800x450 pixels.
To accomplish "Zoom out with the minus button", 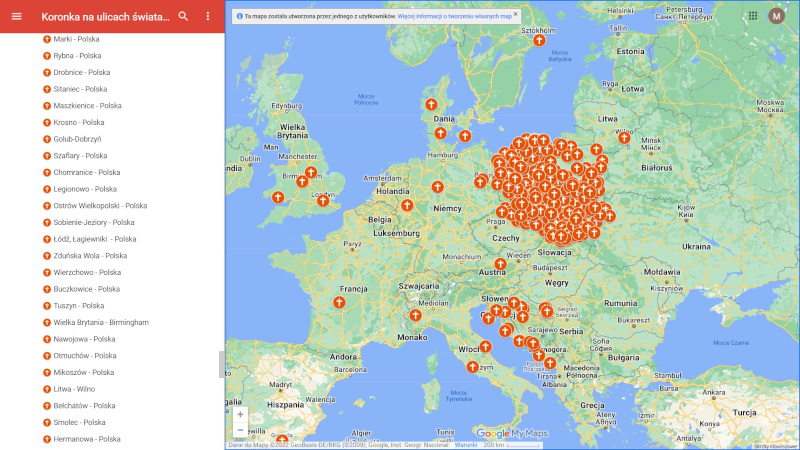I will [x=240, y=430].
